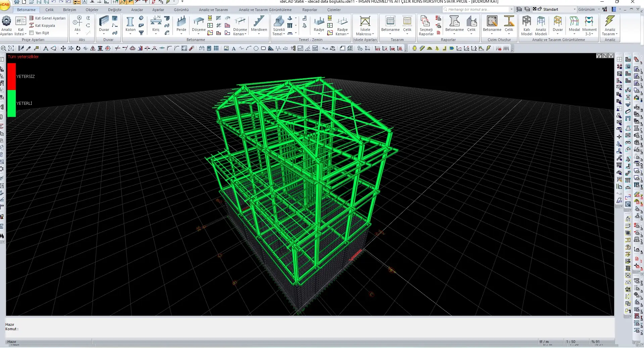Viewport: 644px width, 348px height.
Task: Click the green YETERLİ legend swatch
Action: pyautogui.click(x=11, y=103)
